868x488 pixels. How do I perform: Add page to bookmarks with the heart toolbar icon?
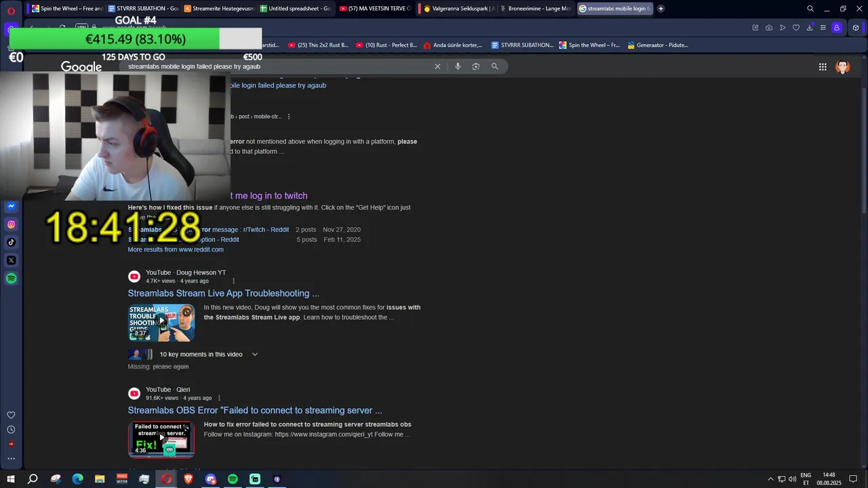796,28
